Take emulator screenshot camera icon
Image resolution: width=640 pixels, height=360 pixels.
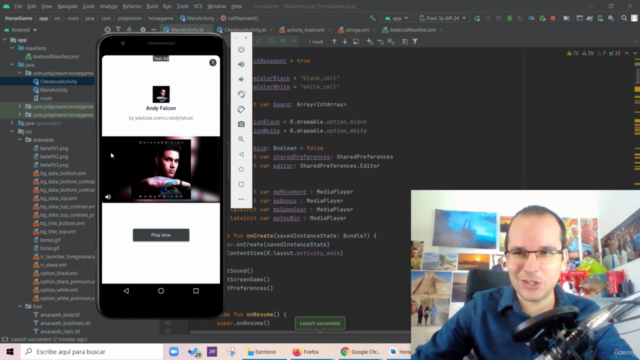(x=241, y=124)
